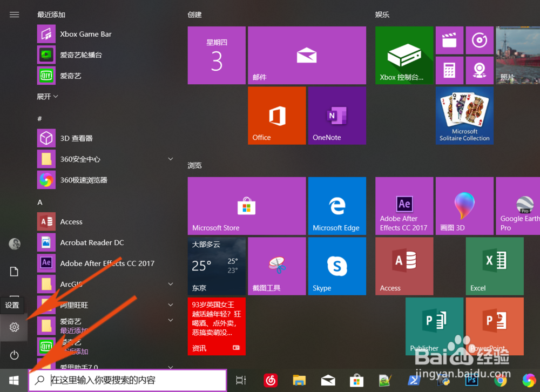Open the Settings gear in the Start menu
Screen dimensions: 540x392
tap(14, 327)
